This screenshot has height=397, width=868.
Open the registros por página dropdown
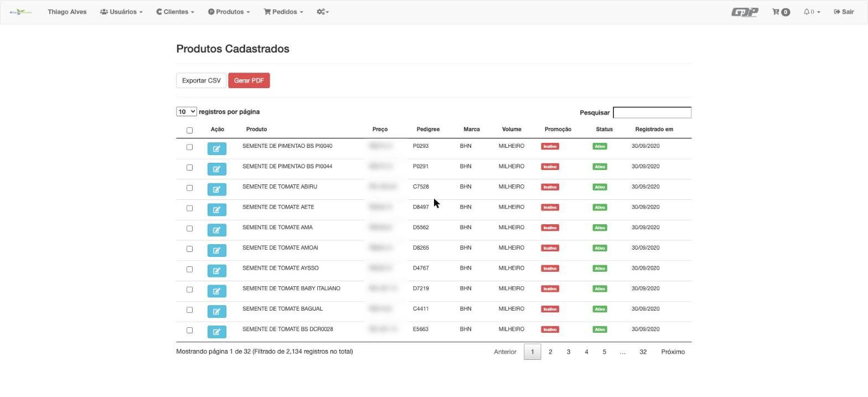click(x=187, y=112)
